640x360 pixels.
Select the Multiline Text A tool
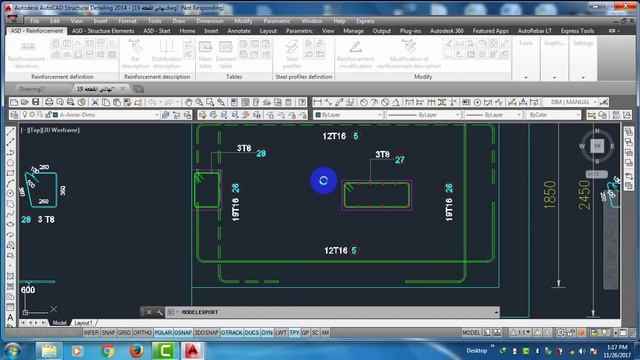click(x=10, y=318)
